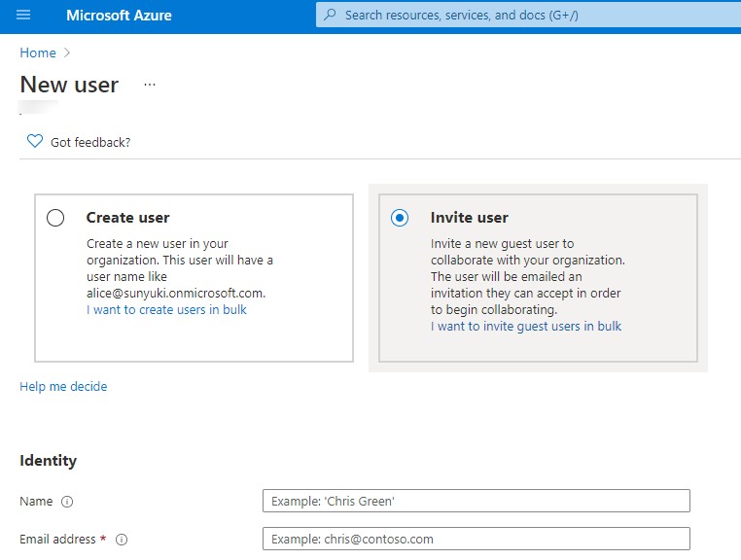Click the feedback heart icon
This screenshot has width=741, height=560.
pos(34,141)
